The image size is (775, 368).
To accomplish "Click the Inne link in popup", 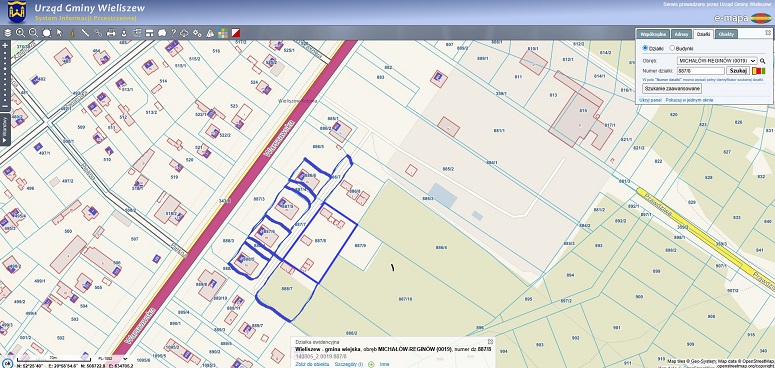I will [384, 364].
